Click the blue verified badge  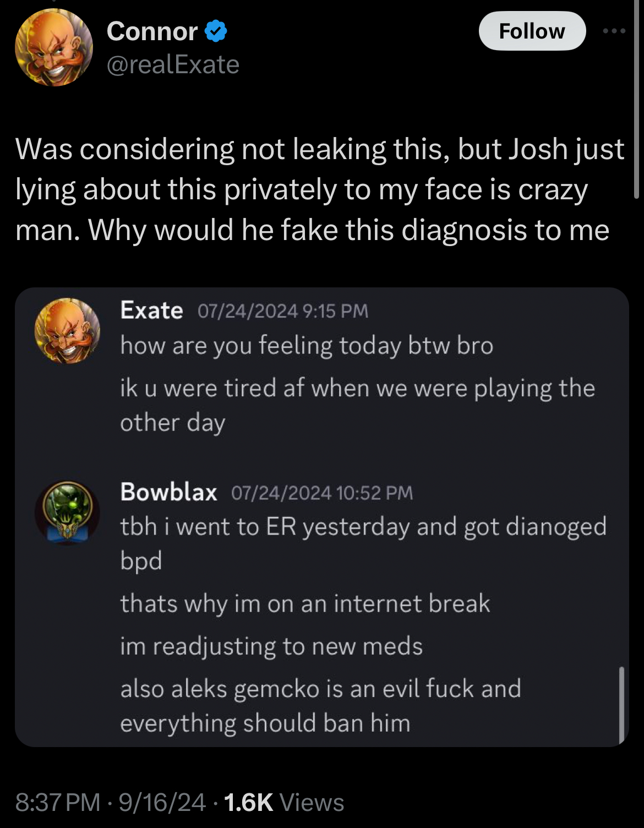pos(216,31)
